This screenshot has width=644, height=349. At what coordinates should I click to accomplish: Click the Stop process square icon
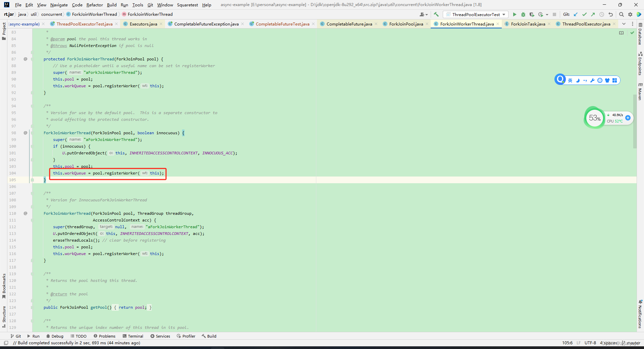[x=554, y=14]
